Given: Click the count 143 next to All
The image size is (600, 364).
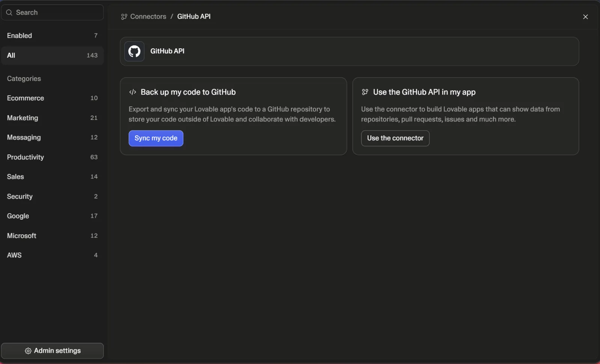Looking at the screenshot, I should pos(92,55).
